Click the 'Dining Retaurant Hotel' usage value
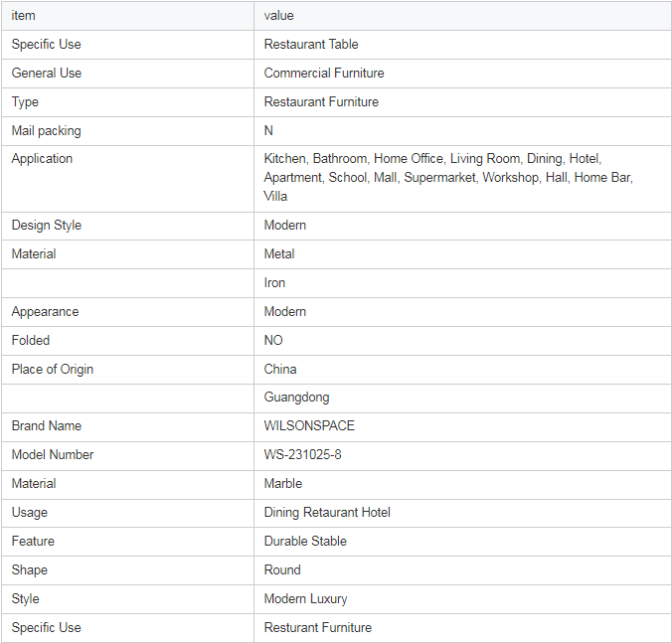This screenshot has width=672, height=643. click(327, 513)
